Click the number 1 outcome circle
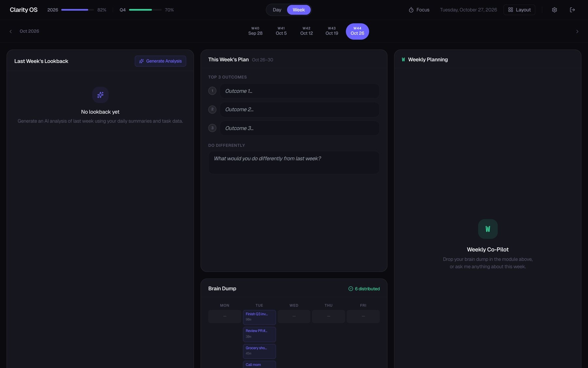588x368 pixels. 212,91
